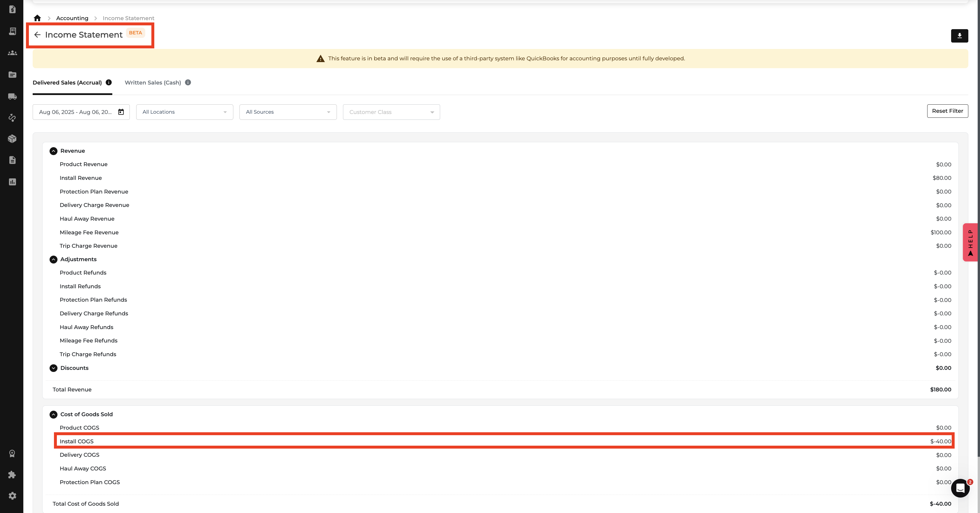Screen dimensions: 980x513
Task: Click the Trip Charge Refunds label
Action: pos(88,354)
